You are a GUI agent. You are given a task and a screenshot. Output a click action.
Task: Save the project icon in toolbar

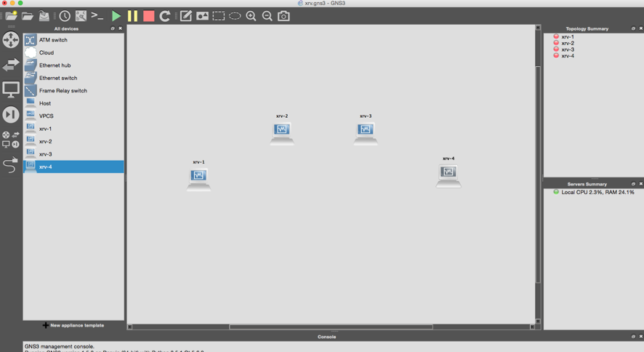point(44,16)
